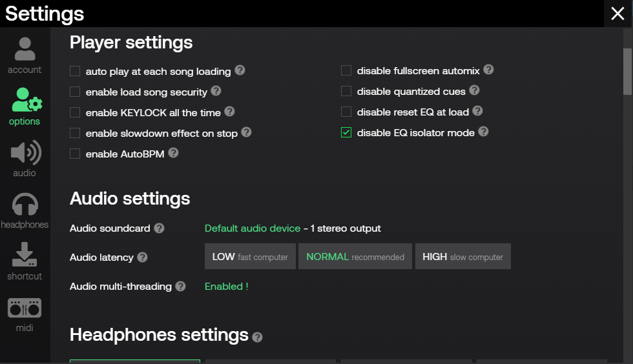Image resolution: width=633 pixels, height=364 pixels.
Task: Tick enable KEYLOCK all the time
Action: coord(75,112)
